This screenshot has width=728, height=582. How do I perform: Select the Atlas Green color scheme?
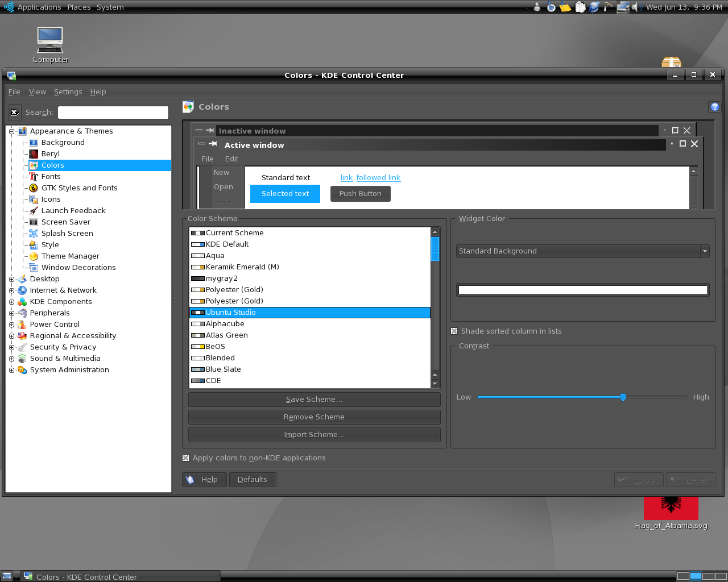pyautogui.click(x=310, y=335)
